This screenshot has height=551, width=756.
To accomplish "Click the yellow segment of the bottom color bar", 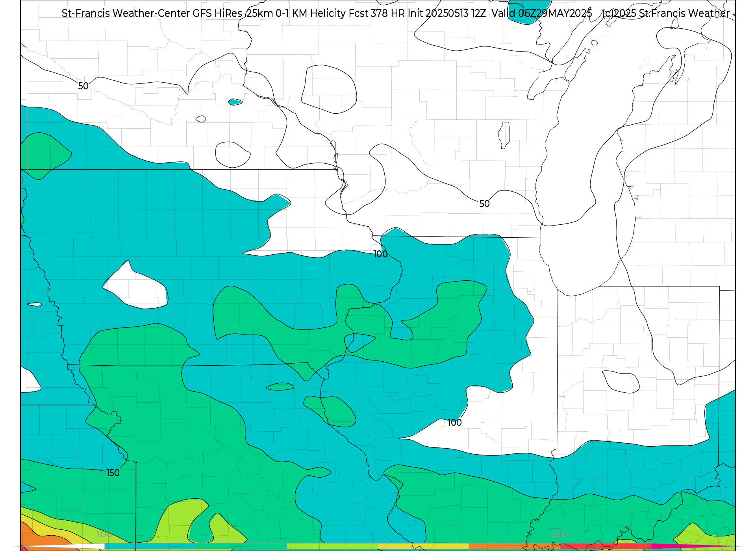I will (423, 546).
